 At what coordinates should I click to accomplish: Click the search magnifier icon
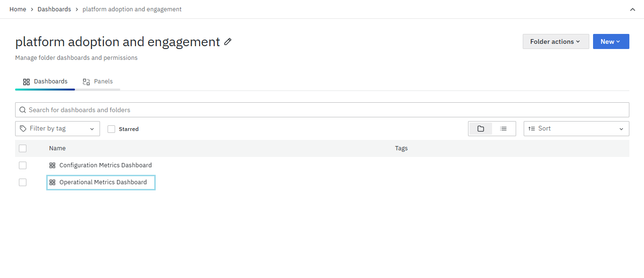pyautogui.click(x=23, y=110)
